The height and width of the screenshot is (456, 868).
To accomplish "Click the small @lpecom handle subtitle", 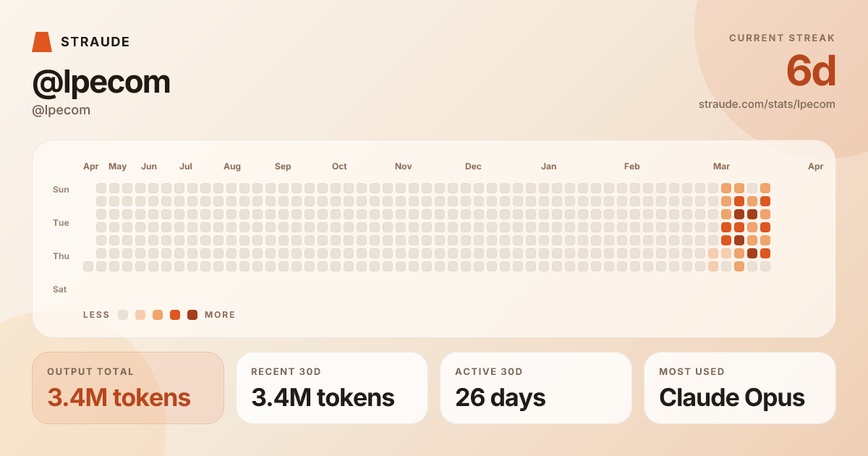I will (61, 110).
